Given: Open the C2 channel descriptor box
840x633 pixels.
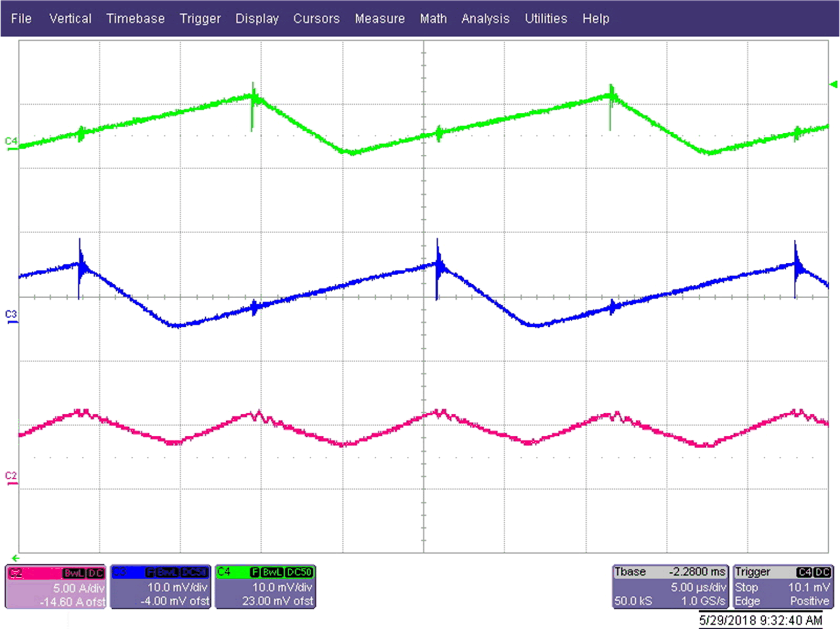Looking at the screenshot, I should point(55,587).
